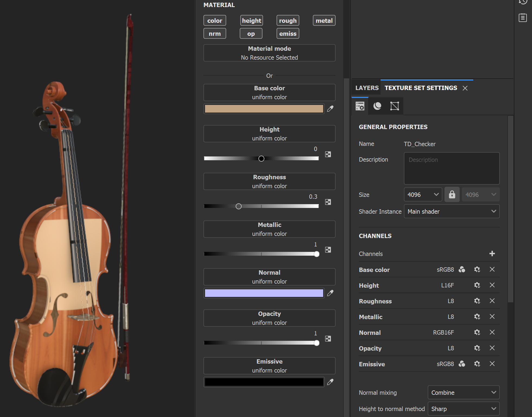Click the tan Base color swatch

click(x=264, y=109)
